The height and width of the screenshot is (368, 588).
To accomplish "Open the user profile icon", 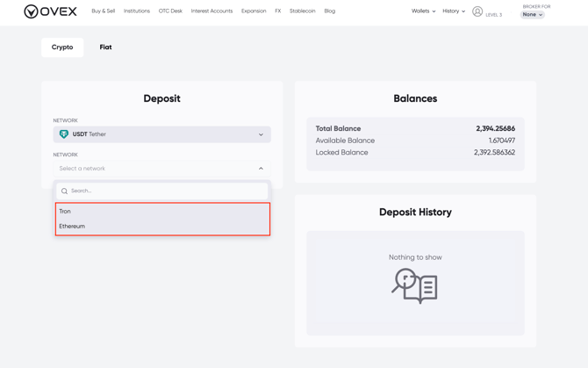I will point(477,11).
